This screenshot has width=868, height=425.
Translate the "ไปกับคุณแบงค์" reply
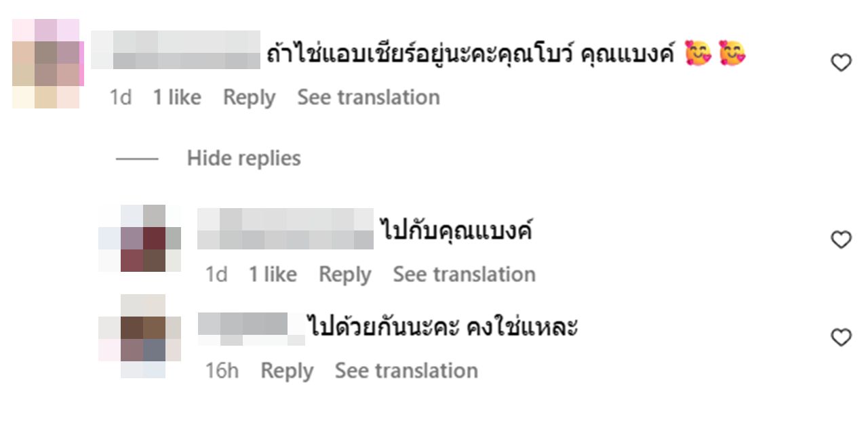coord(464,275)
